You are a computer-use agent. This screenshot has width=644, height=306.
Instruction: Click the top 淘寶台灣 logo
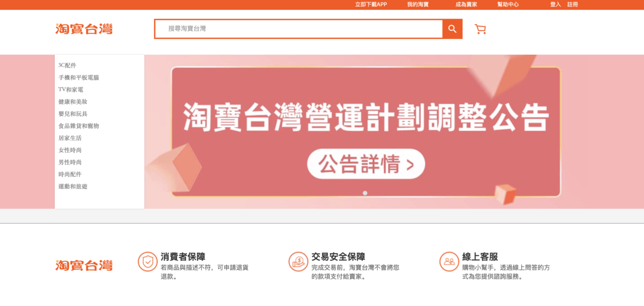[84, 29]
